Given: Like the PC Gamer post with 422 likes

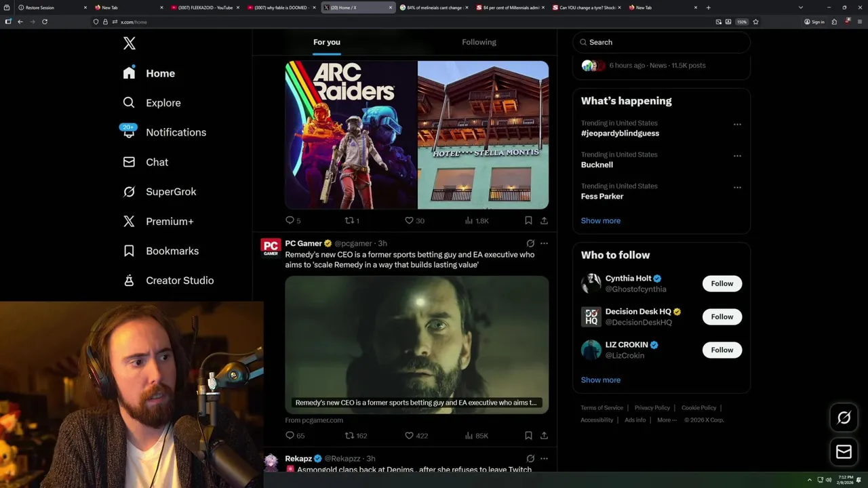Looking at the screenshot, I should click(416, 436).
